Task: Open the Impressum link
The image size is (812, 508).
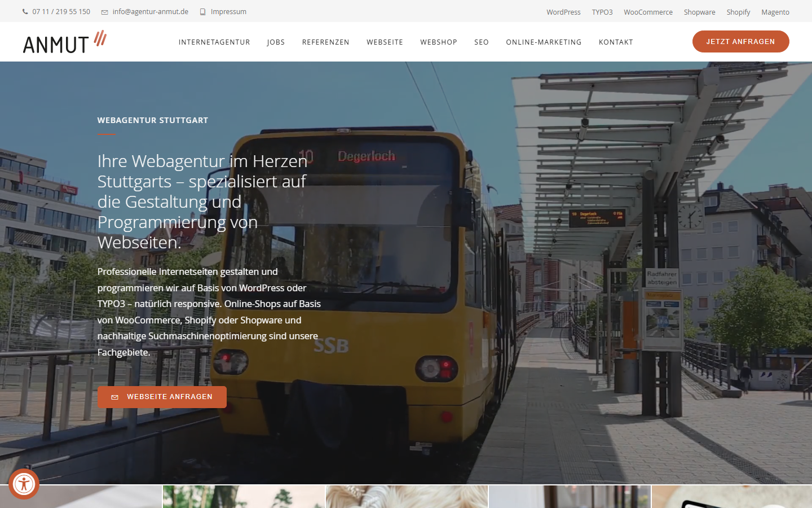Action: 228,12
